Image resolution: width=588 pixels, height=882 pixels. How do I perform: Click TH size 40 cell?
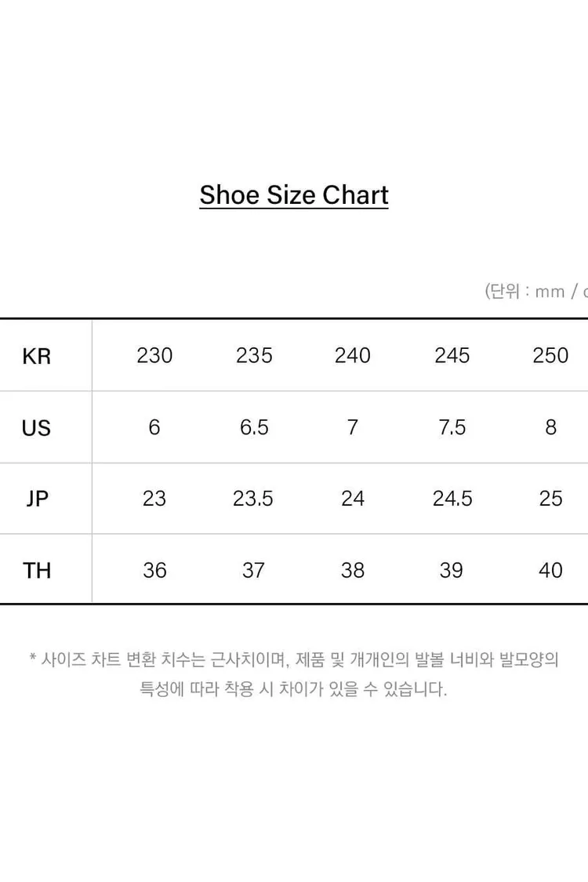(551, 571)
